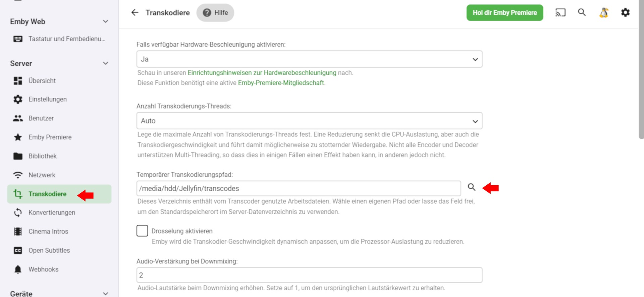Enable the Drosselung aktivieren checkbox
This screenshot has width=644, height=297.
[142, 231]
